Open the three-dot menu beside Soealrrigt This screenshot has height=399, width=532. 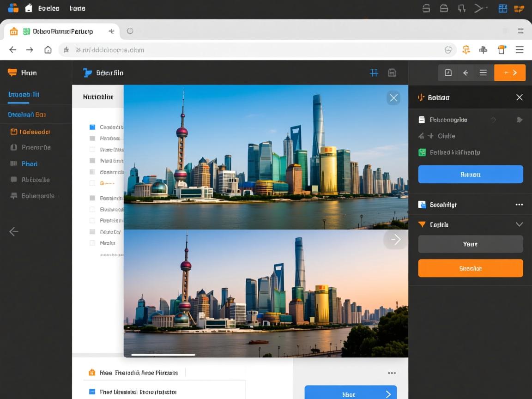click(x=519, y=205)
